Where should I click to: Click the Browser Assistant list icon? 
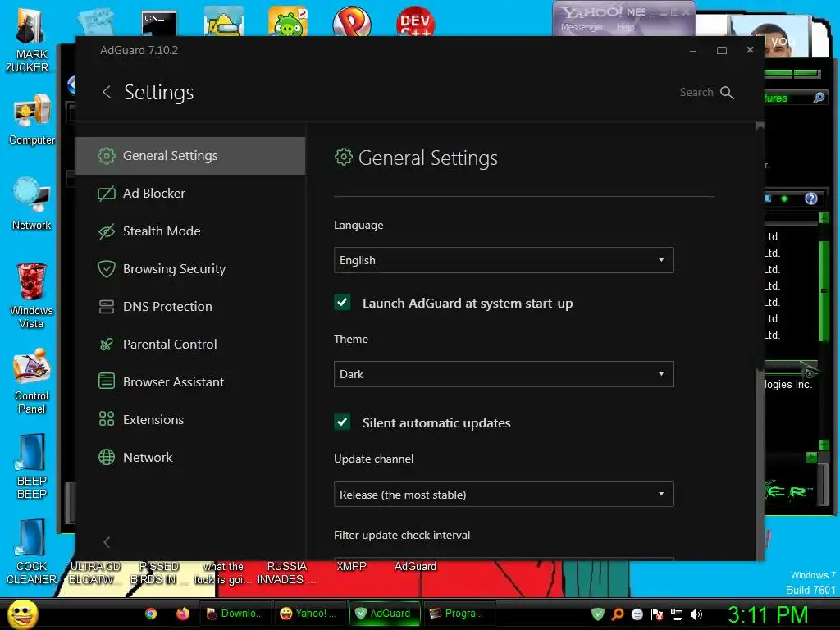[x=107, y=381]
